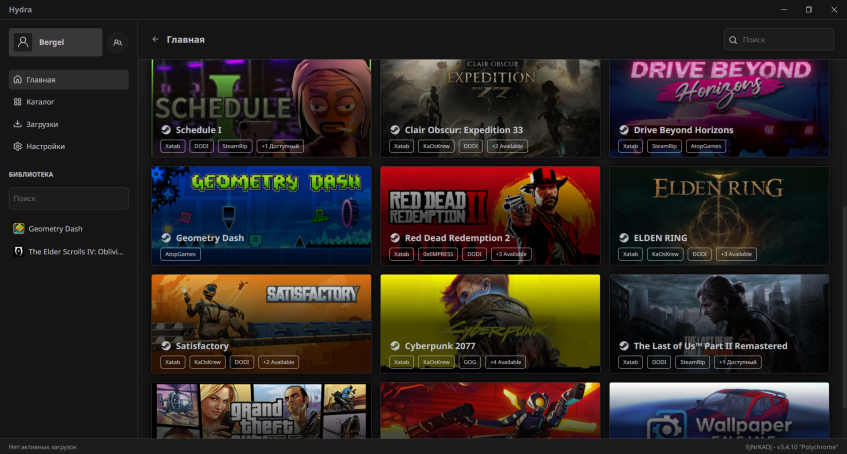The image size is (847, 454).
Task: Click the +2 Available tag on Satisfactory
Action: point(278,362)
